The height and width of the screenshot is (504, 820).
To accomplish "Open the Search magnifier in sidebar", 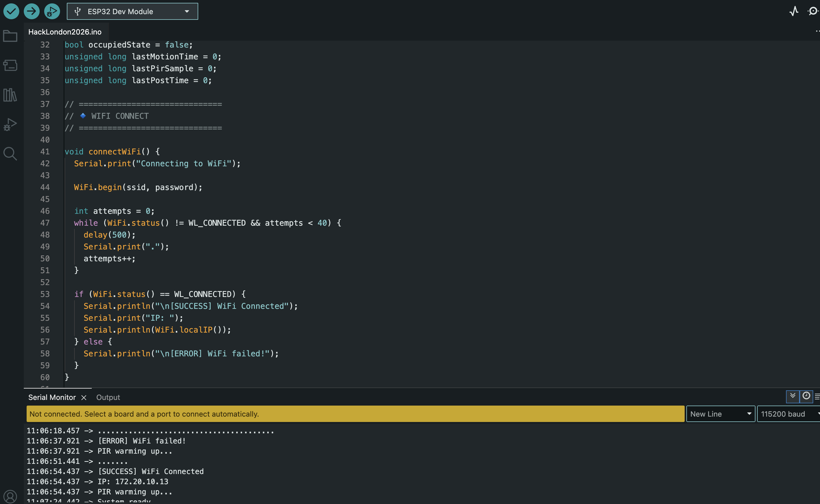I will click(x=10, y=154).
